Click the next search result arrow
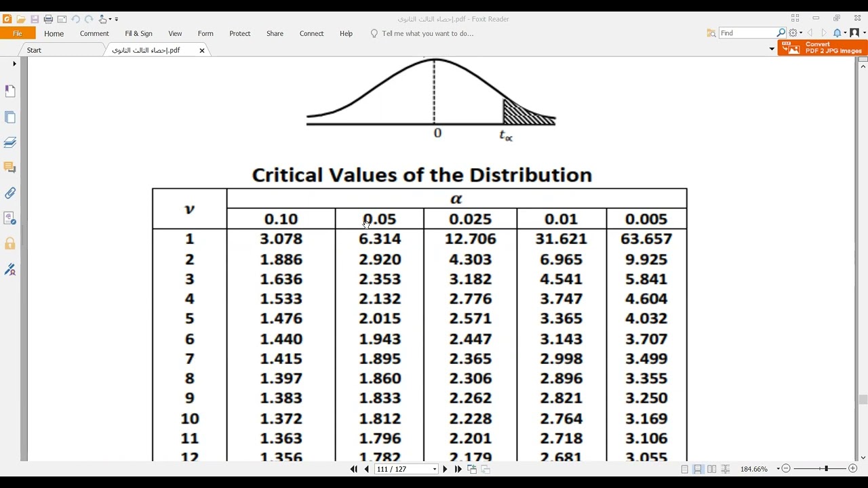 pyautogui.click(x=824, y=33)
